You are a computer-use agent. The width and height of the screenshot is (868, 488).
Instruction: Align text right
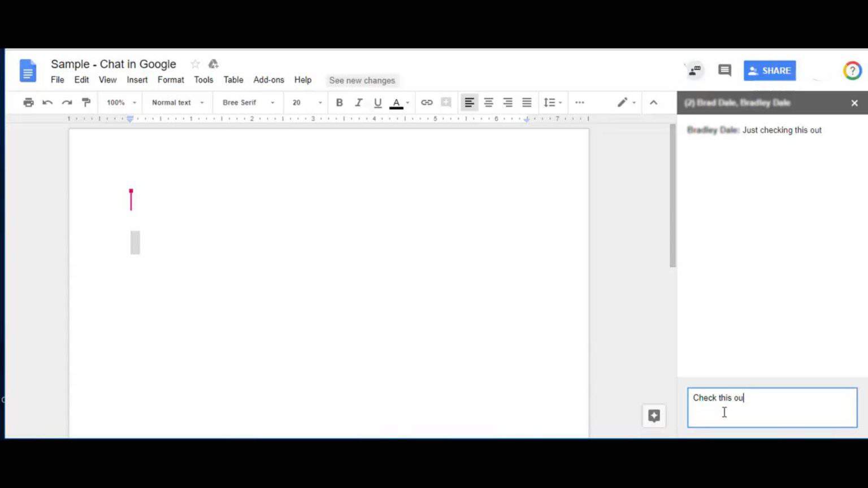(507, 102)
